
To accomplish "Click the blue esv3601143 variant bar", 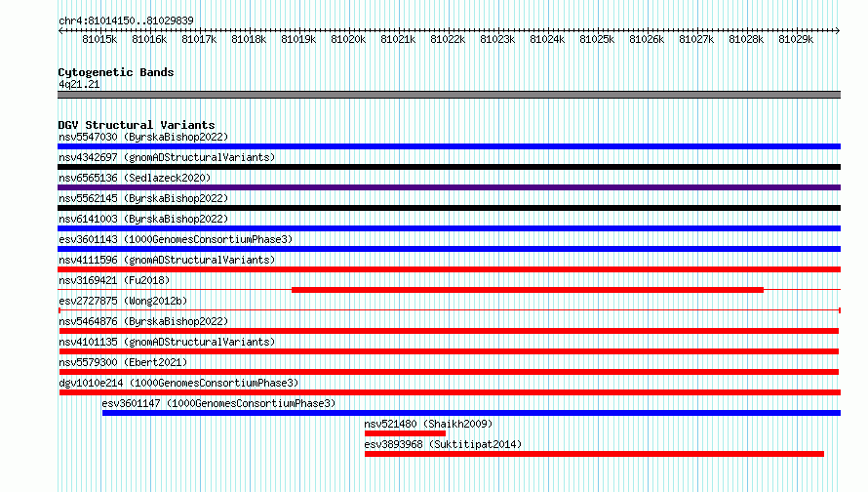I will click(449, 249).
